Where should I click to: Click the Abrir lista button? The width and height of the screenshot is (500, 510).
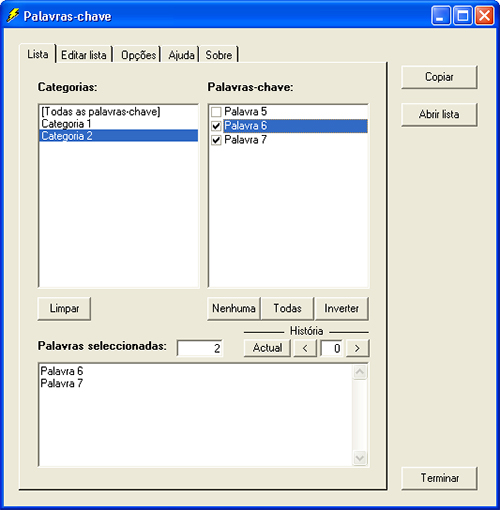pyautogui.click(x=439, y=114)
